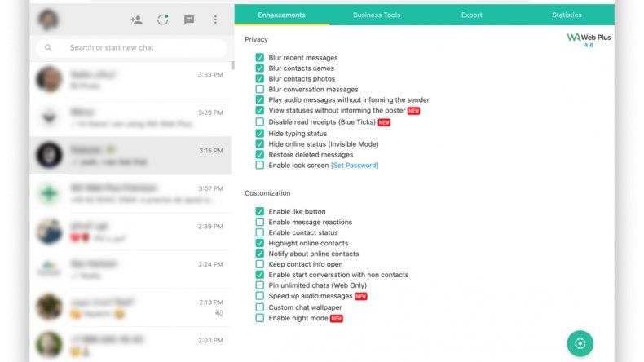
Task: Open the chat from 3:29 PM
Action: click(130, 118)
